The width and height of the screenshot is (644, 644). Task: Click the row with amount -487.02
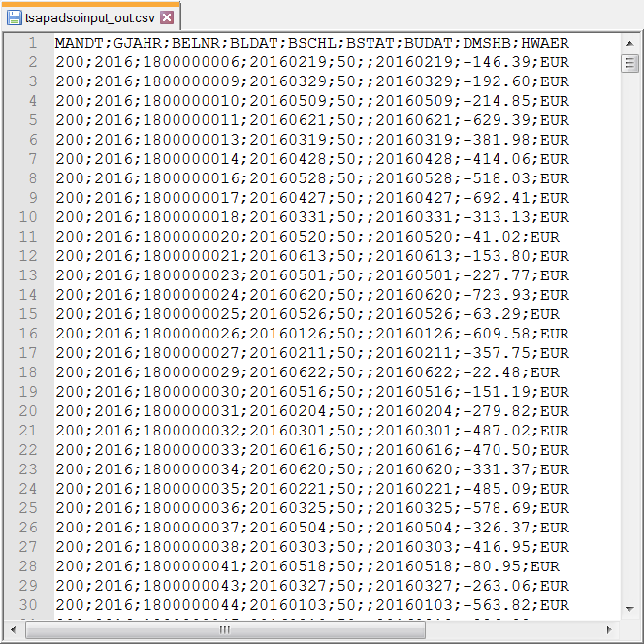pyautogui.click(x=312, y=431)
